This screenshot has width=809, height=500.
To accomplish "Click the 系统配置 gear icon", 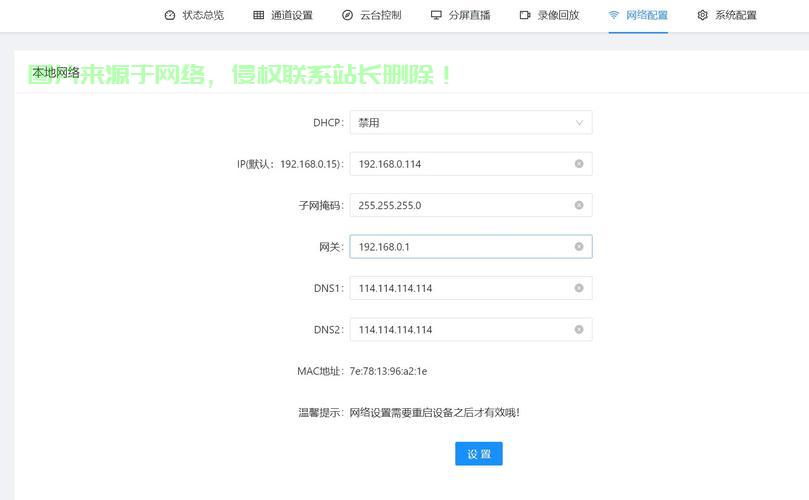I will coord(702,15).
